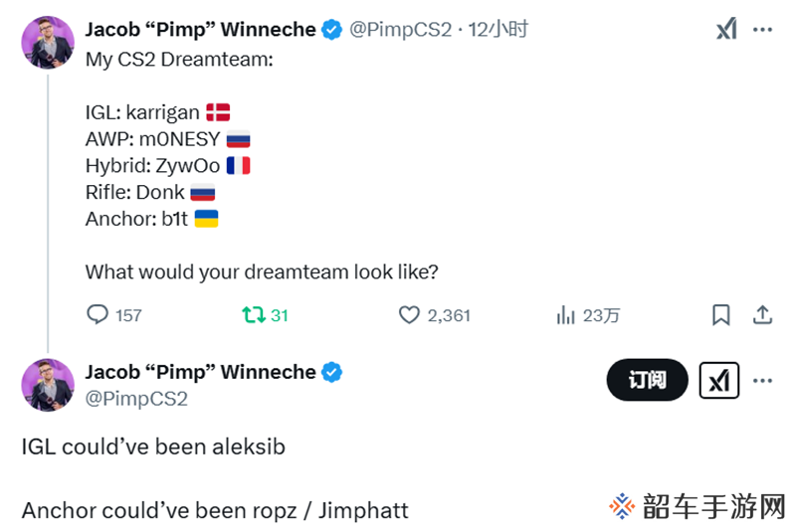Open reply tweet's profile avatar

pyautogui.click(x=48, y=385)
